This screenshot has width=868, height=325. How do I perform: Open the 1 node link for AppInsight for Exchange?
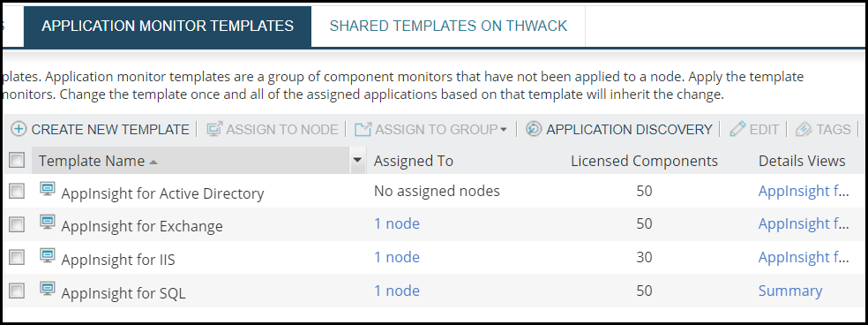tap(397, 223)
